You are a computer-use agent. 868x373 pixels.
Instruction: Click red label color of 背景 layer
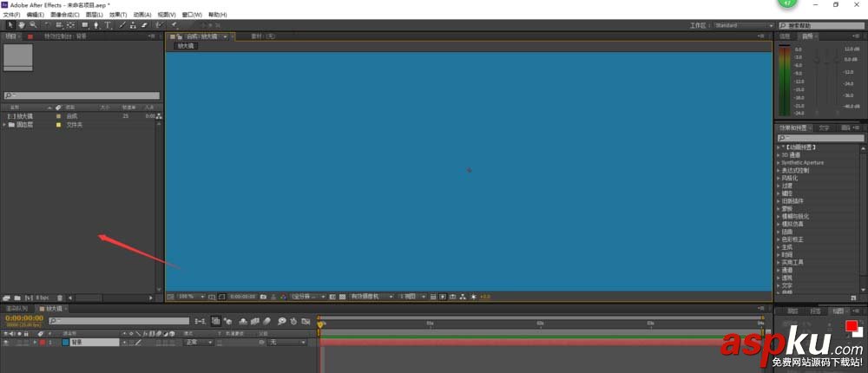pos(42,343)
